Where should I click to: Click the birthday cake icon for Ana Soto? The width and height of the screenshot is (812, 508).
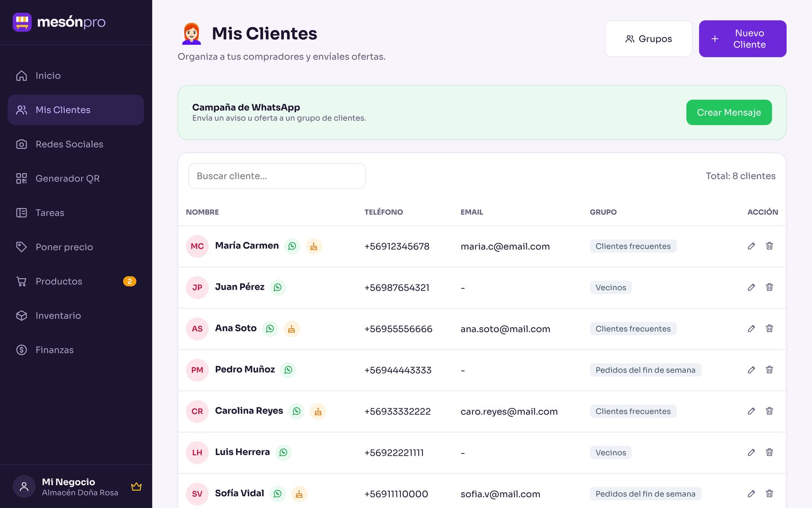291,329
